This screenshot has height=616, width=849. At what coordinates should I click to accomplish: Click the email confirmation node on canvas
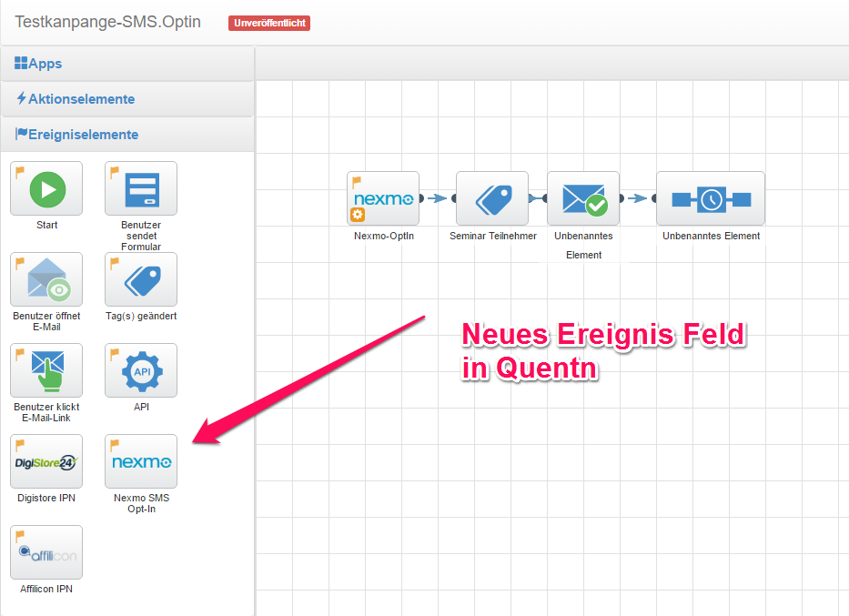click(x=583, y=198)
